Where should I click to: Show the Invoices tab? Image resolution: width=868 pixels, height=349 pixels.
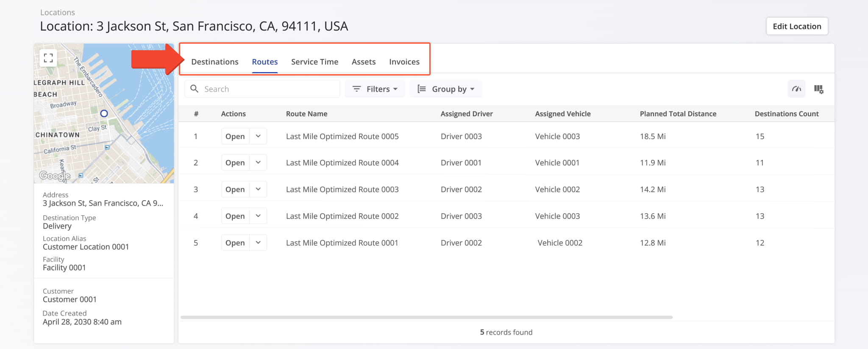pos(404,62)
